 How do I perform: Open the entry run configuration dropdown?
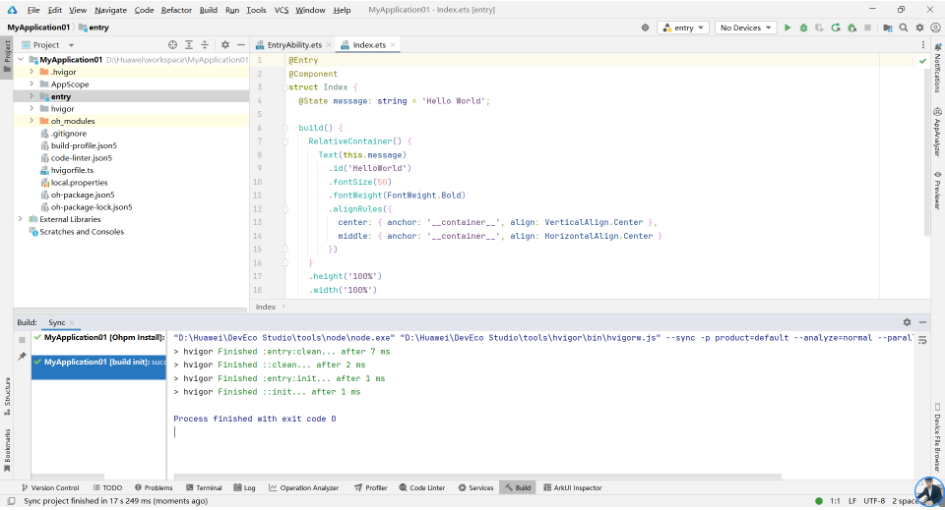coord(683,28)
